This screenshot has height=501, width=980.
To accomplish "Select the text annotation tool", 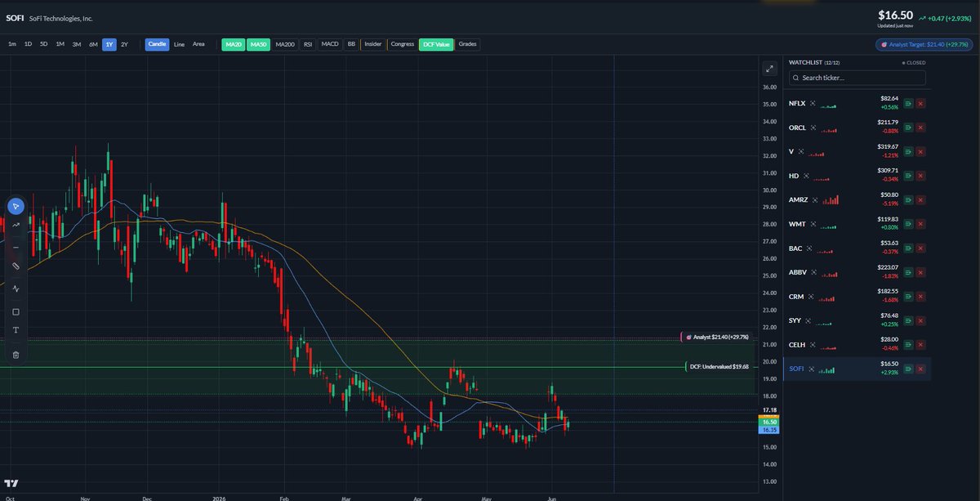I will pyautogui.click(x=16, y=330).
